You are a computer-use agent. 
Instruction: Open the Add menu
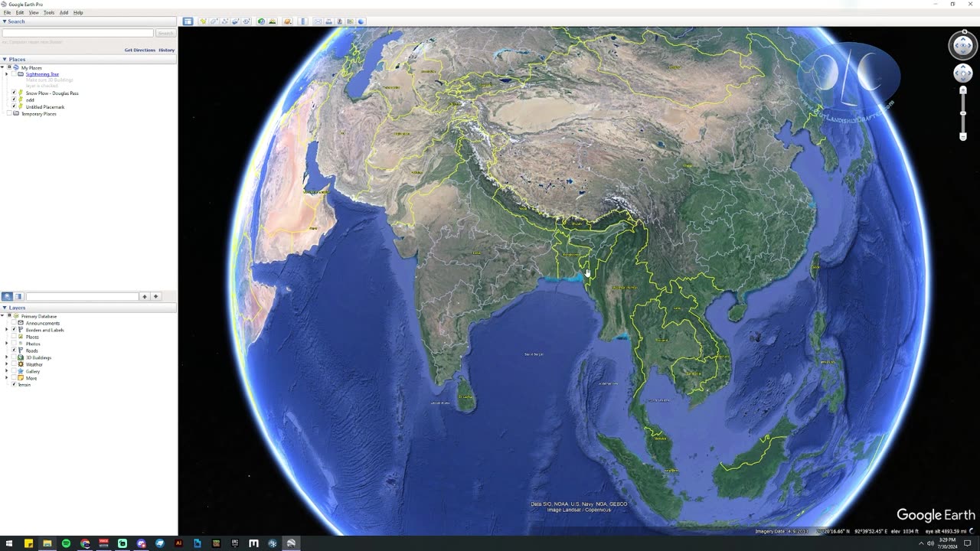[x=64, y=13]
